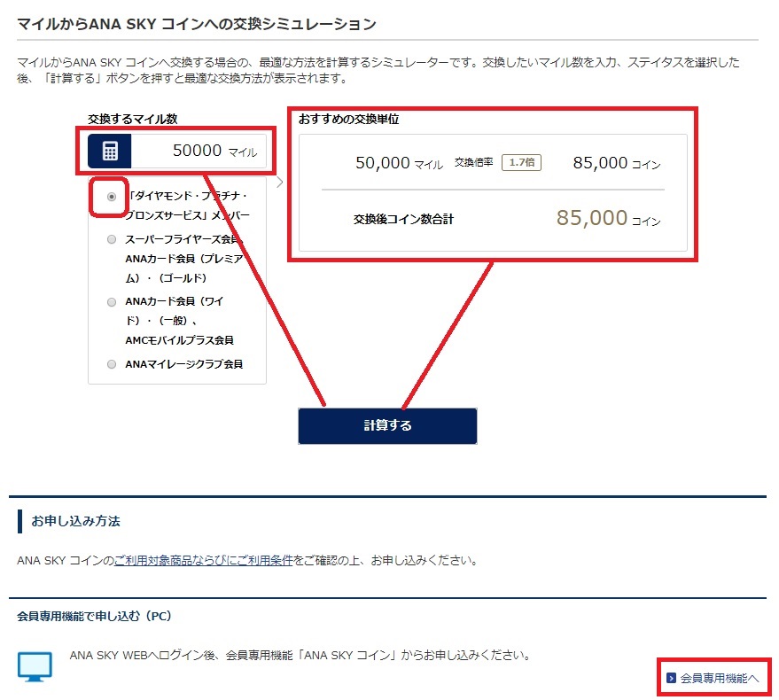Screen dimensions: 779x700
Task: Choose the スーパーフライヤーズ会員 radio option
Action: [x=112, y=239]
